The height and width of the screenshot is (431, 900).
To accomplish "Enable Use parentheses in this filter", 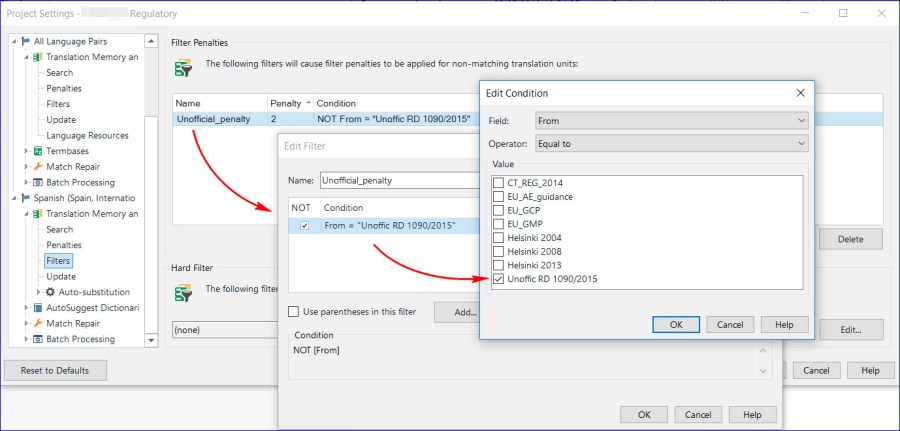I will click(294, 312).
